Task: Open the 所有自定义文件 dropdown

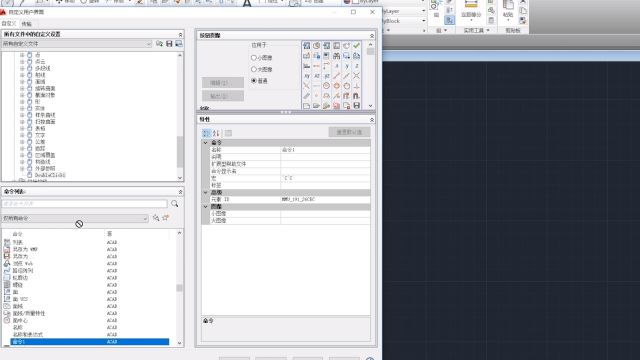Action: pyautogui.click(x=77, y=44)
